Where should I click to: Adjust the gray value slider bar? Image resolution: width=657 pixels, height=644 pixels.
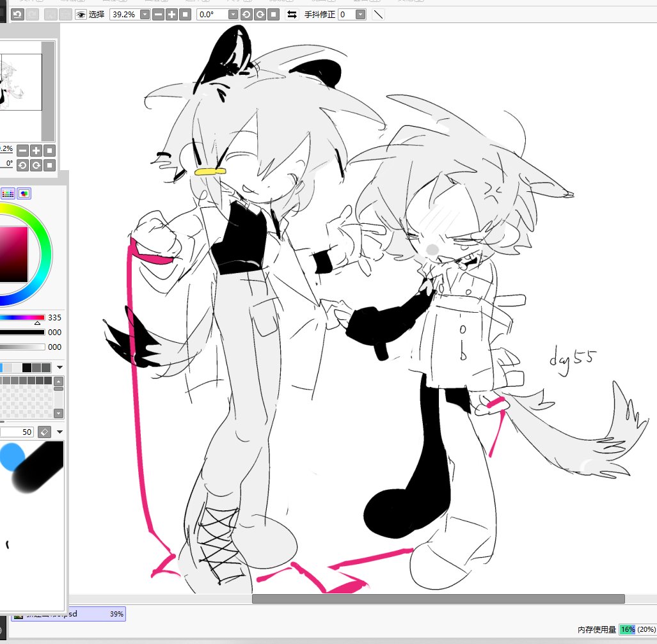(22, 347)
